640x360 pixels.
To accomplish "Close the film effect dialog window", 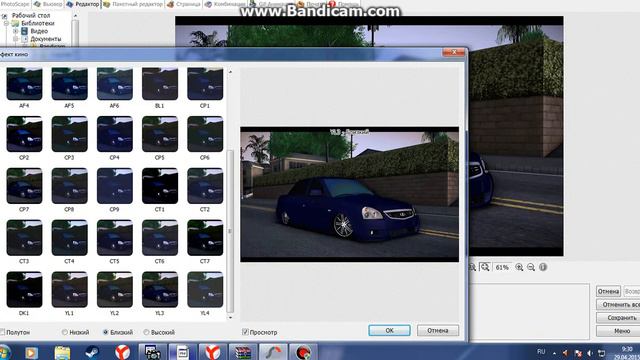I will click(x=453, y=52).
